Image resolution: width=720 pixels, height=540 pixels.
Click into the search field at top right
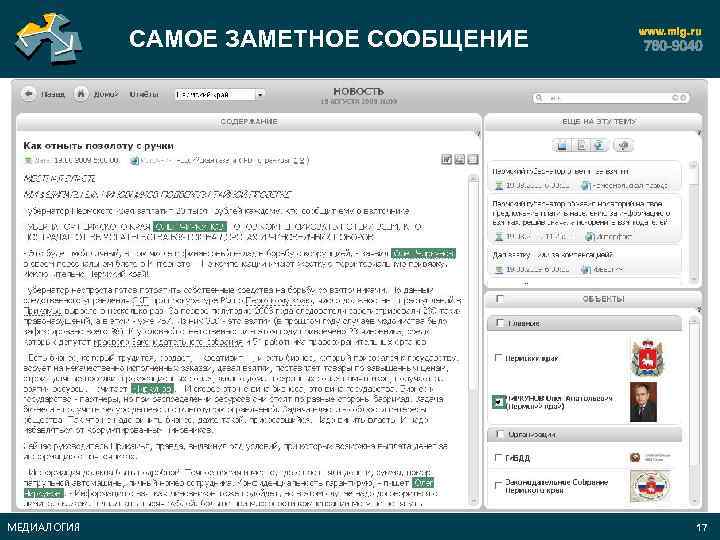[611, 98]
